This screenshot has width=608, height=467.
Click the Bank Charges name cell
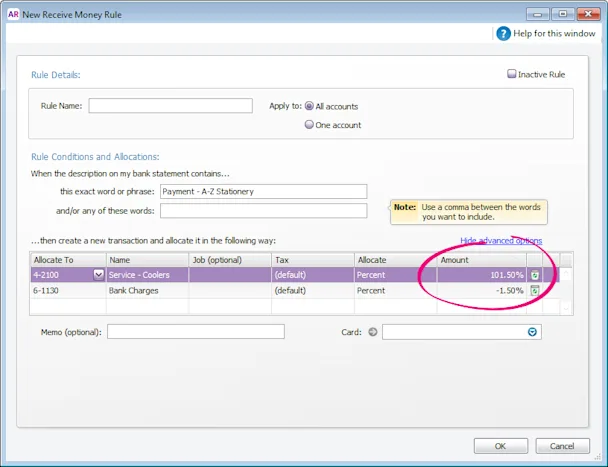147,291
